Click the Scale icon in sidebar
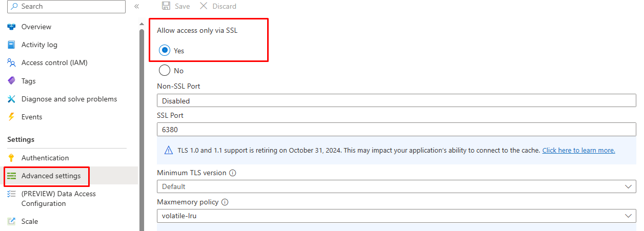The width and height of the screenshot is (644, 231). [11, 221]
